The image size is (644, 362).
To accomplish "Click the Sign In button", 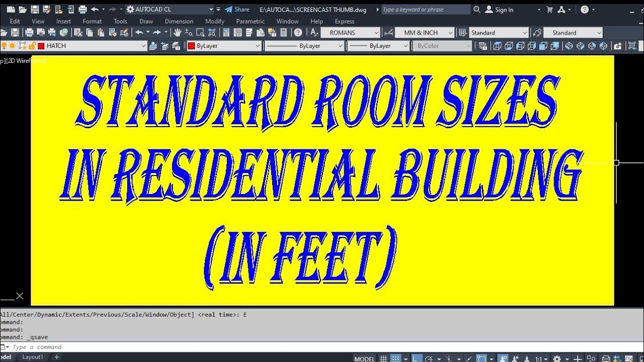I will pos(499,10).
